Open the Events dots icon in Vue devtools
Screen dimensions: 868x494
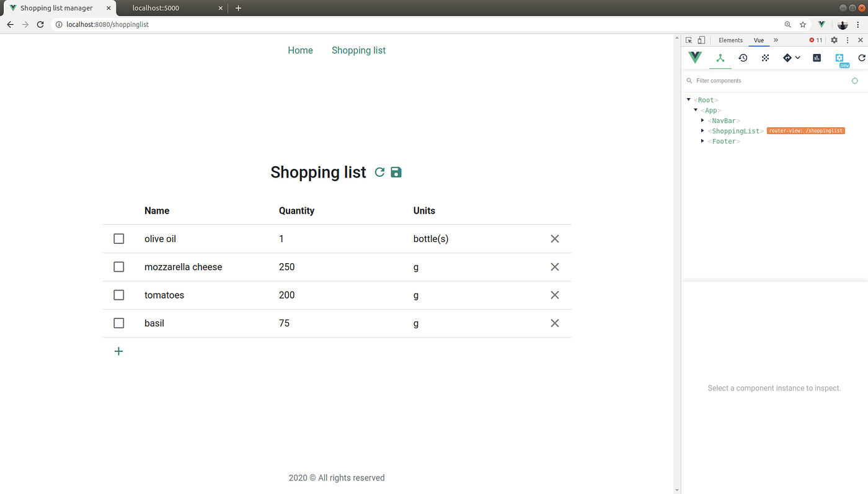[766, 58]
